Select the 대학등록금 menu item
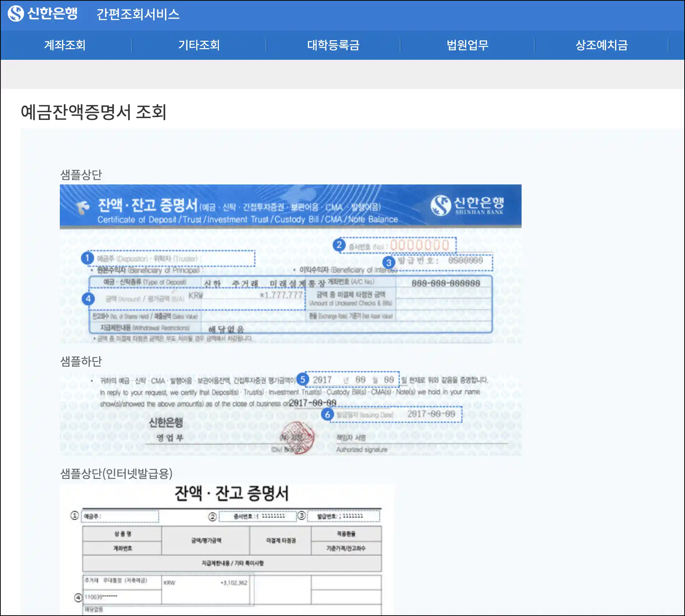685x616 pixels. click(333, 45)
